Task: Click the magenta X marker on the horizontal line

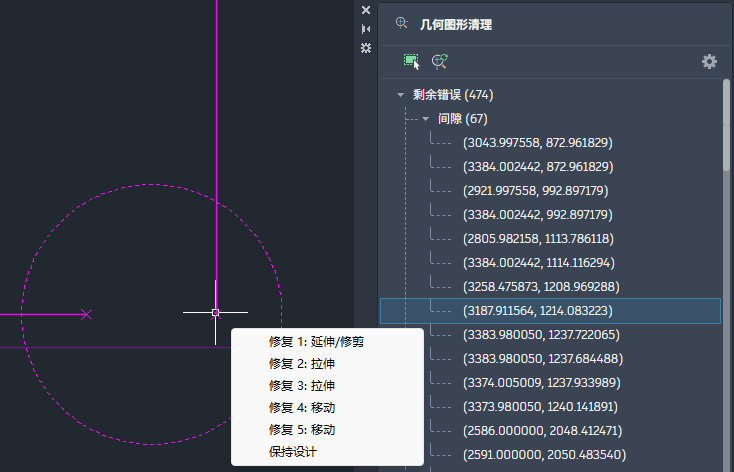Action: (x=86, y=314)
